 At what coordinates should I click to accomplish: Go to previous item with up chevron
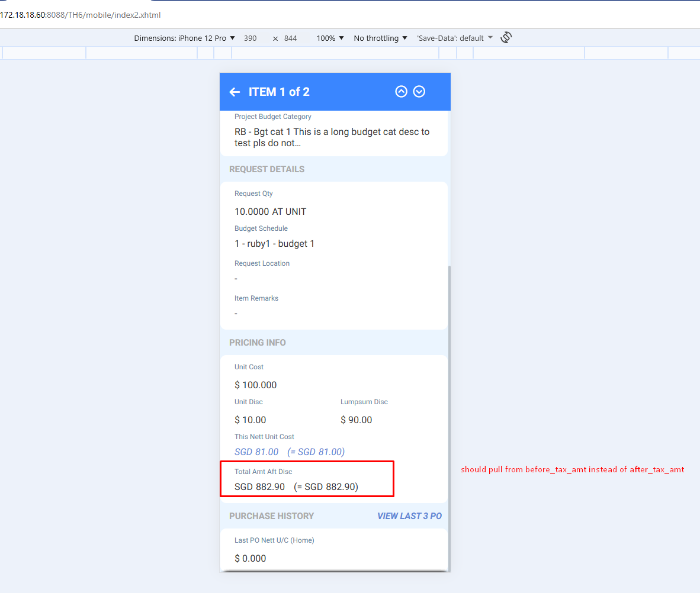point(402,92)
